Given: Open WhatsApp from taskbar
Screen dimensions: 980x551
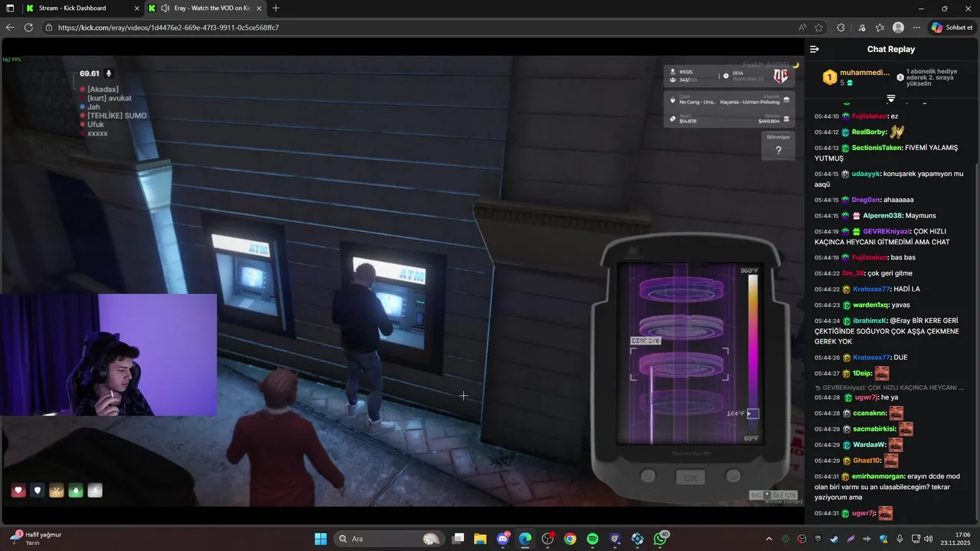Looking at the screenshot, I should click(660, 539).
